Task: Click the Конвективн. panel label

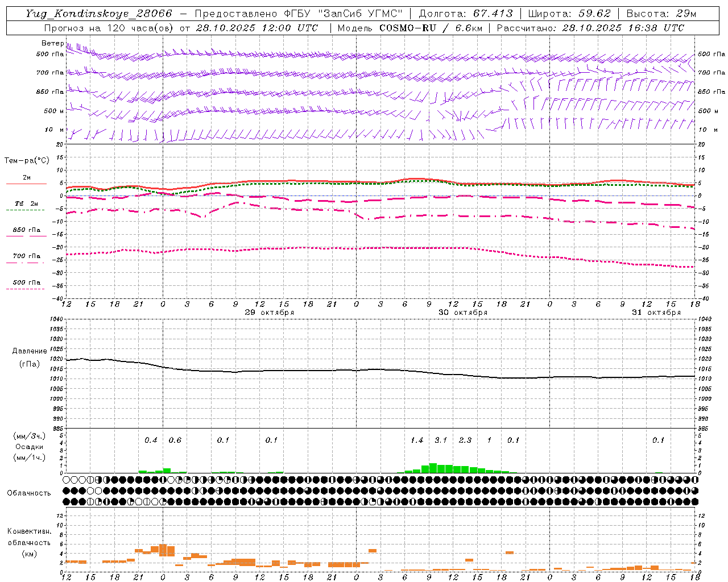Action: coord(29,531)
